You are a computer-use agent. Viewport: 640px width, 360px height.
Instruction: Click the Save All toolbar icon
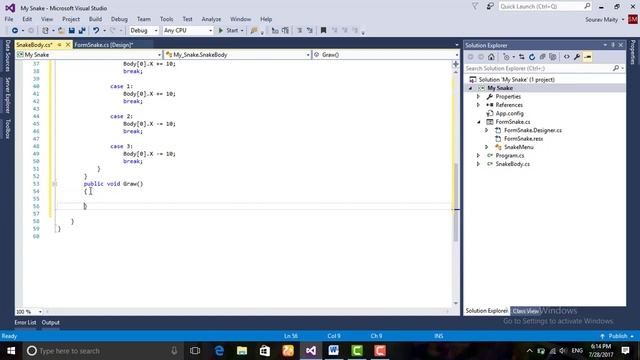pyautogui.click(x=82, y=31)
